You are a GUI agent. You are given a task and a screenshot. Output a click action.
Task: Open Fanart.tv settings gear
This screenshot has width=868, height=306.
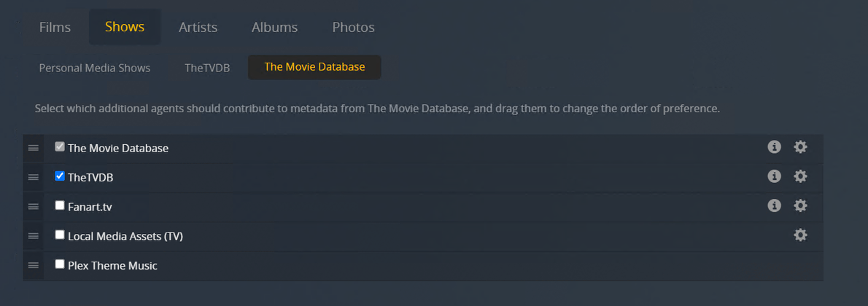tap(800, 206)
